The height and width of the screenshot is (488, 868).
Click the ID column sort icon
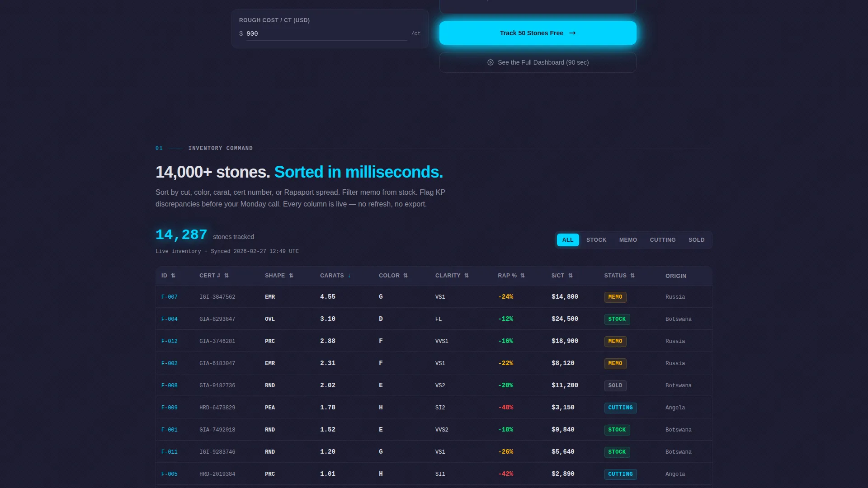click(173, 276)
